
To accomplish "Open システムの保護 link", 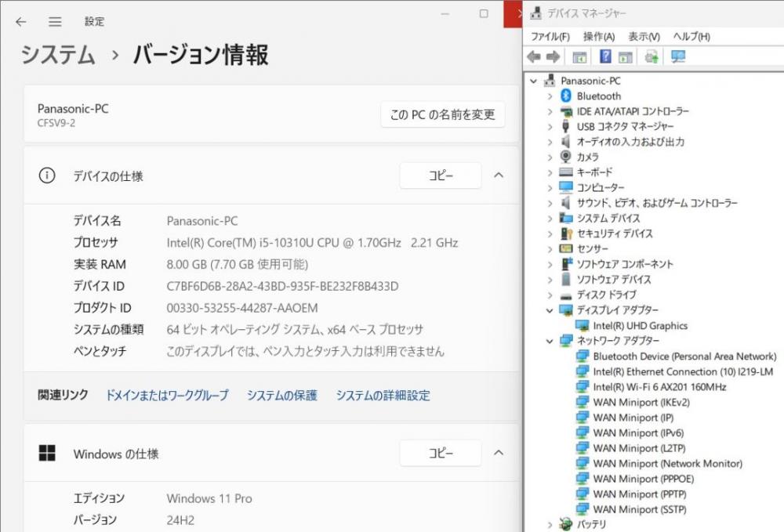I will click(x=282, y=395).
